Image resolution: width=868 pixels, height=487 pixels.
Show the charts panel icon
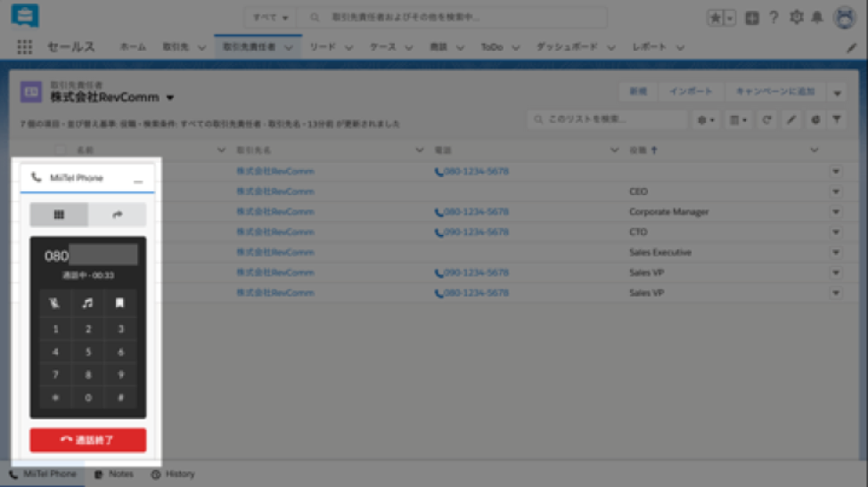pos(815,119)
